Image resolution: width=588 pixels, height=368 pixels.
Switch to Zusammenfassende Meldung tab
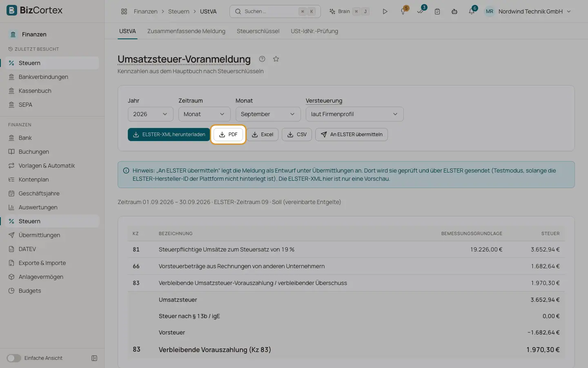[x=186, y=31]
